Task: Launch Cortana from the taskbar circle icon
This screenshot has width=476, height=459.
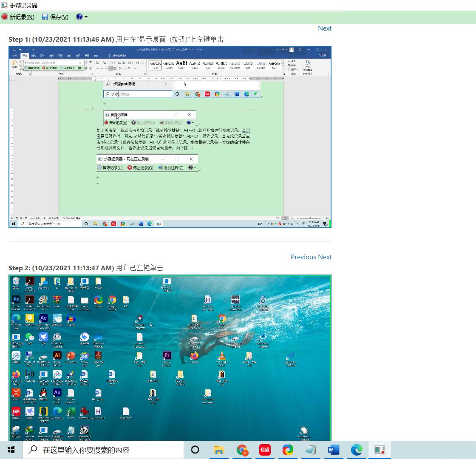Action: click(x=195, y=450)
